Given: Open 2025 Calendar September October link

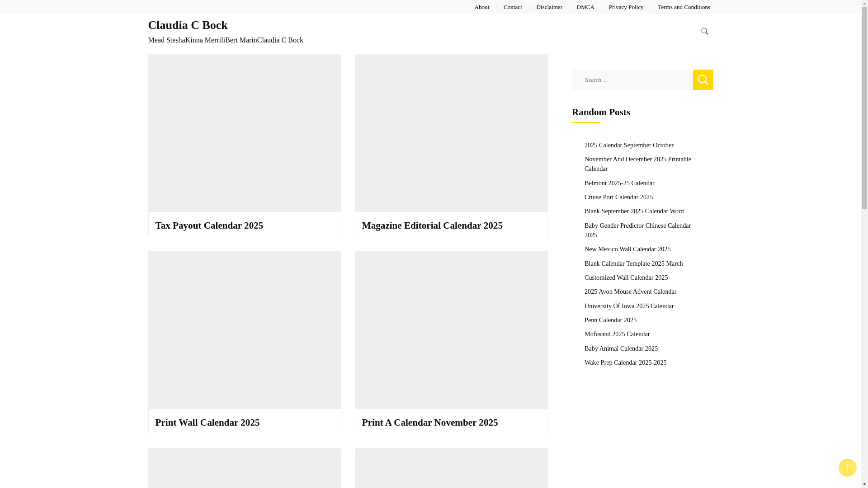Looking at the screenshot, I should [x=629, y=145].
